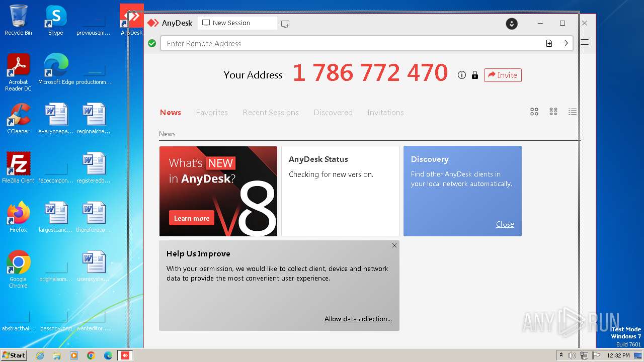This screenshot has height=362, width=644.
Task: Select the Skype desktop shortcut
Action: [56, 21]
